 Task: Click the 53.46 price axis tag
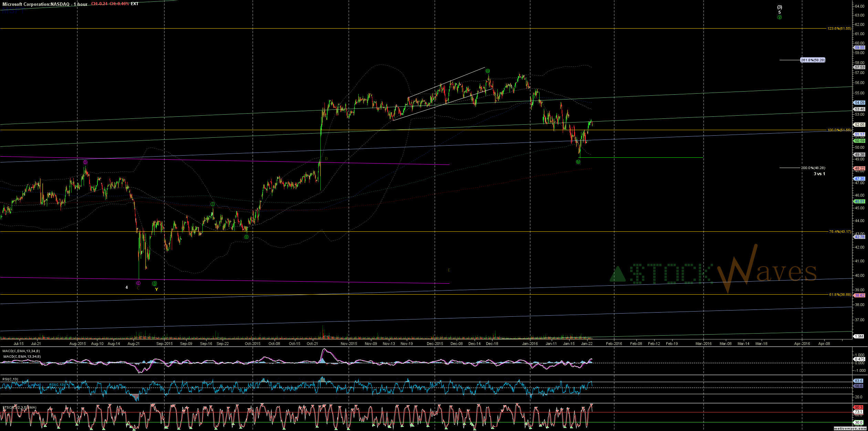tap(859, 109)
